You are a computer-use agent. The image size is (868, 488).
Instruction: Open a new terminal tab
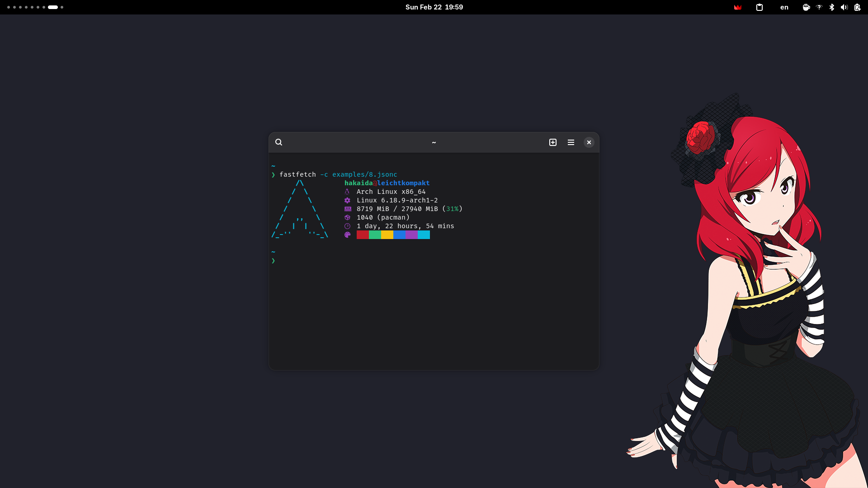[553, 142]
